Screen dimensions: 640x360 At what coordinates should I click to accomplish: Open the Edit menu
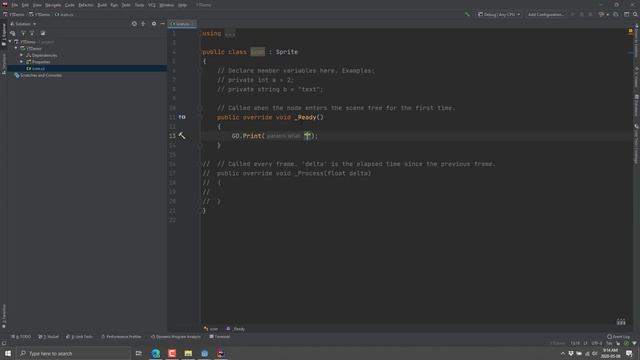pyautogui.click(x=25, y=5)
